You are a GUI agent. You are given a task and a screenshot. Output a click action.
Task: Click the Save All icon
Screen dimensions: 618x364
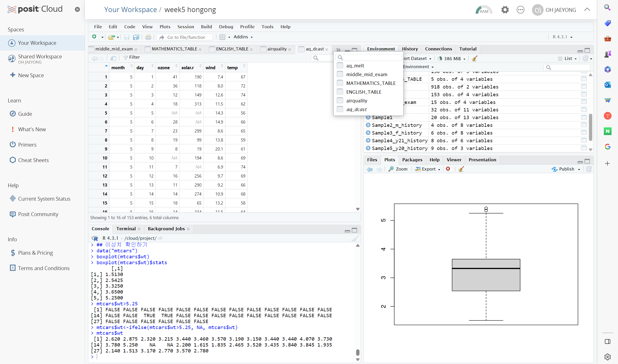136,37
